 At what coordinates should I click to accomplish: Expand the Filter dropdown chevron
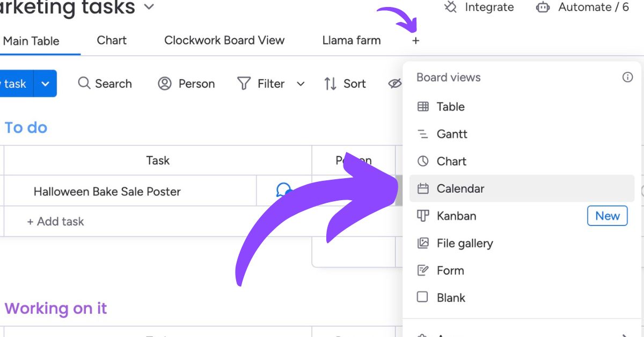[x=301, y=84]
